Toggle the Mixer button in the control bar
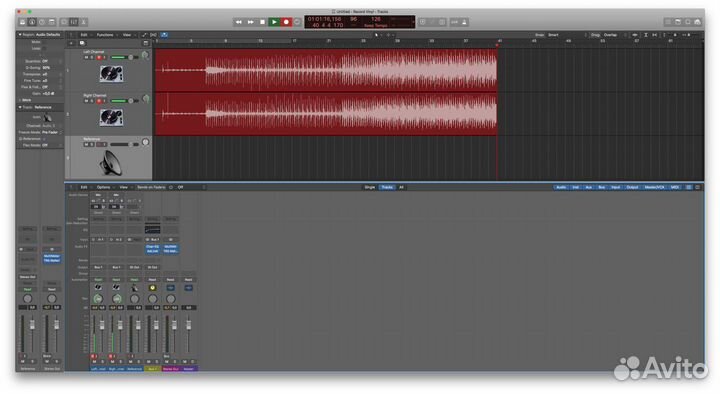720x394 pixels. (74, 22)
